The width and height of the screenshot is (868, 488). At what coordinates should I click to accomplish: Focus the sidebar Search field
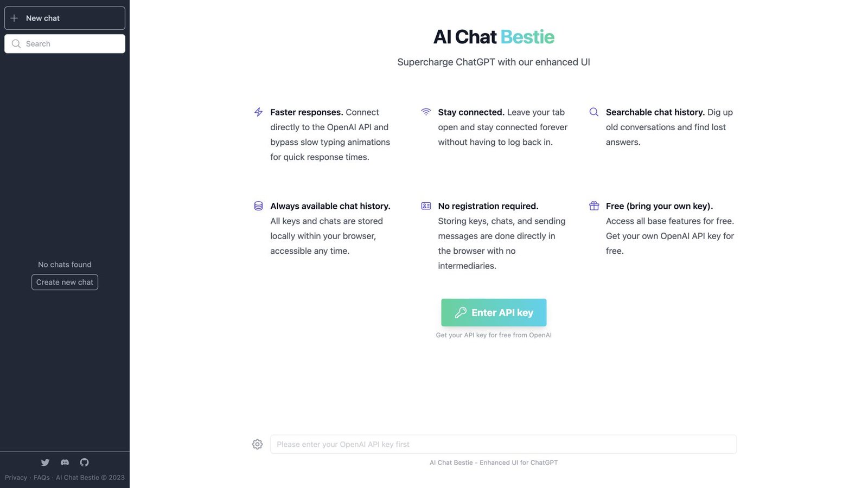click(65, 44)
